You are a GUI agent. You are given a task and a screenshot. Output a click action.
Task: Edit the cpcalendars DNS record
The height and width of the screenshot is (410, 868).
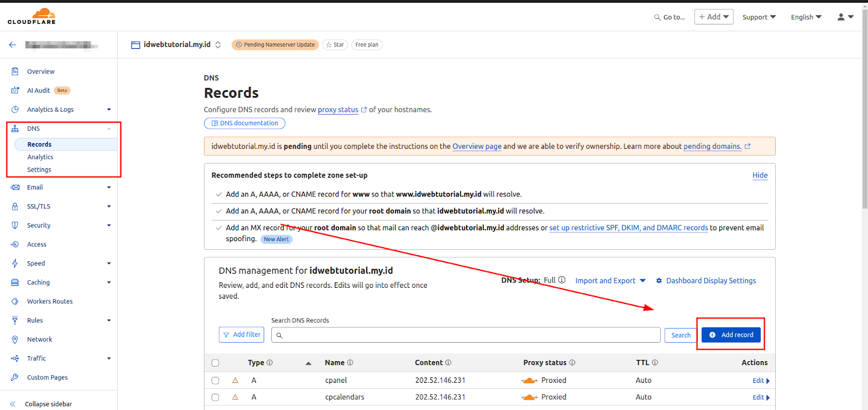coord(761,398)
